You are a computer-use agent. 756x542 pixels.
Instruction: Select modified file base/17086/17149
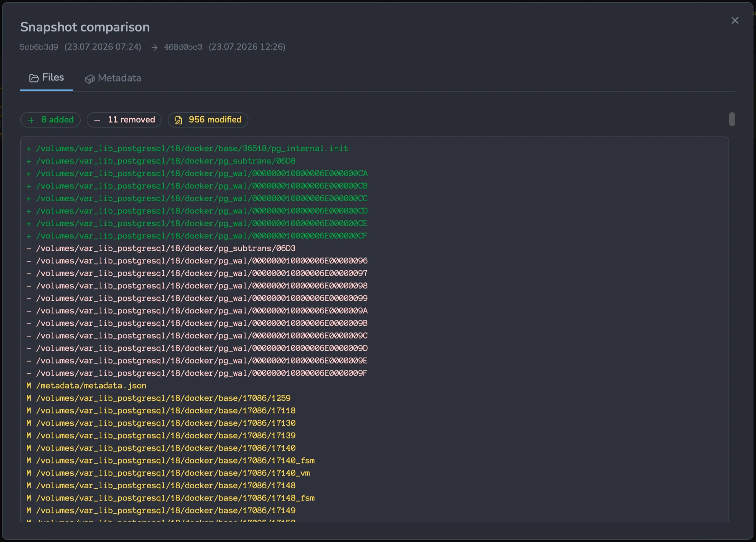click(x=161, y=511)
